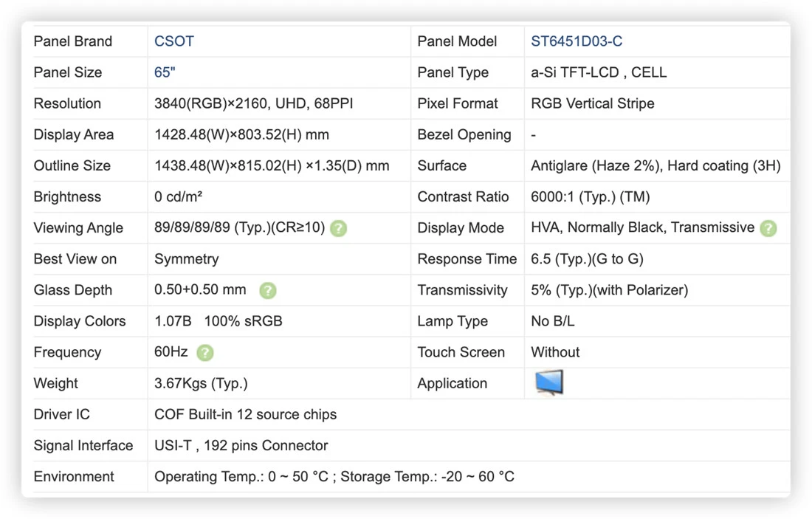Screen dimensions: 812x519
Task: Click the help icon beside Viewing Angle value
Action: point(338,228)
